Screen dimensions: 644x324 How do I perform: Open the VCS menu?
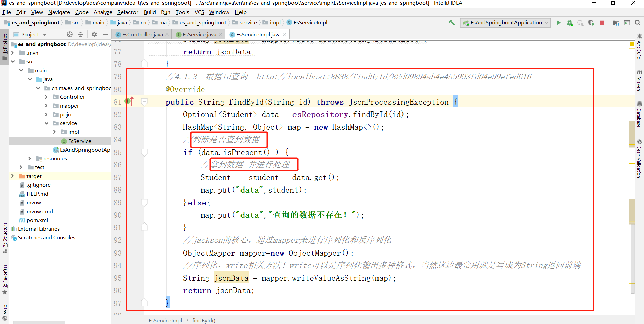(199, 12)
